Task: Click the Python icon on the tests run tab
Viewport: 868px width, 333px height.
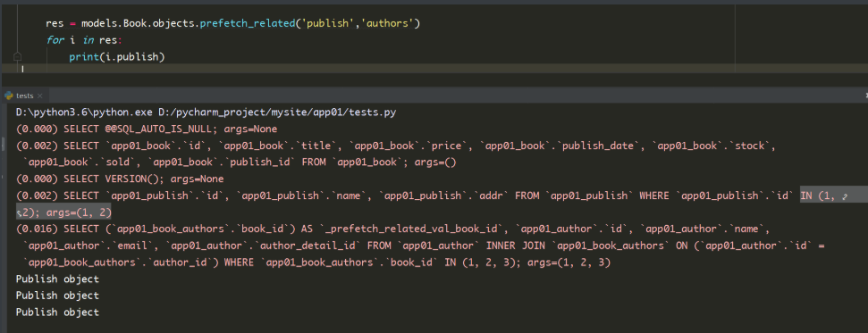Action: click(9, 96)
